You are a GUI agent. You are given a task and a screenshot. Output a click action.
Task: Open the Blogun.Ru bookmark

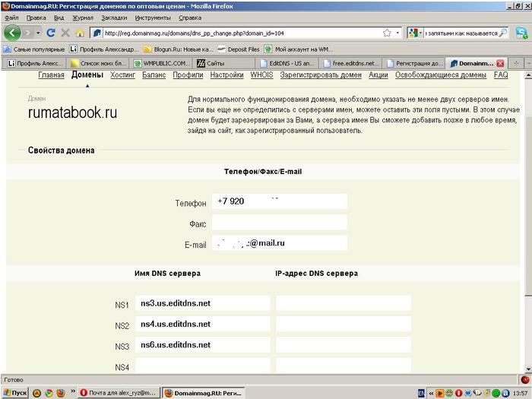point(179,49)
